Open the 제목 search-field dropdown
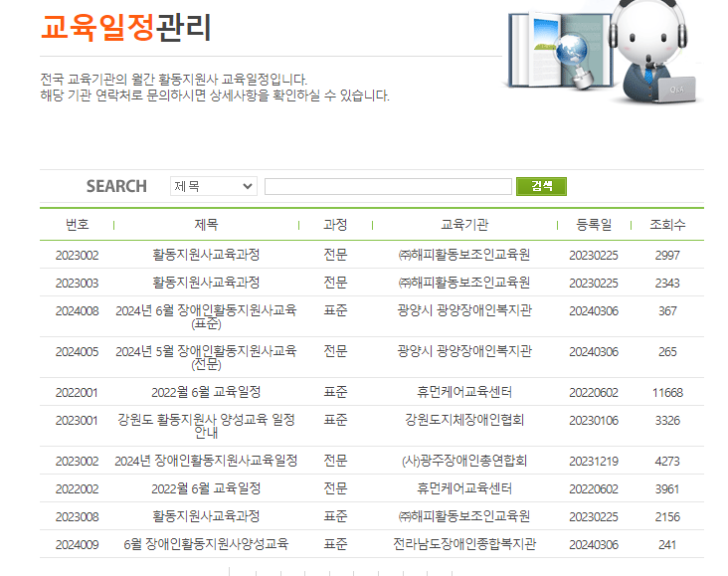The image size is (728, 576). point(214,186)
